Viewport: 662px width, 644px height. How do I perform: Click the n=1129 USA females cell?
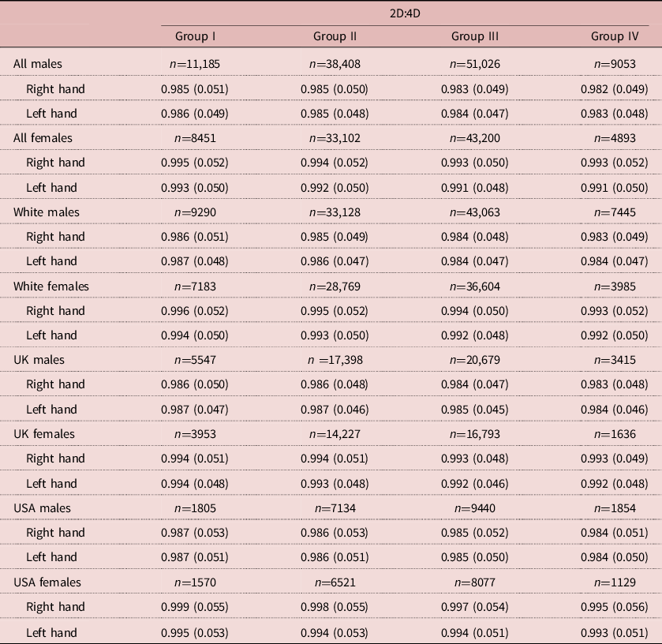614,582
